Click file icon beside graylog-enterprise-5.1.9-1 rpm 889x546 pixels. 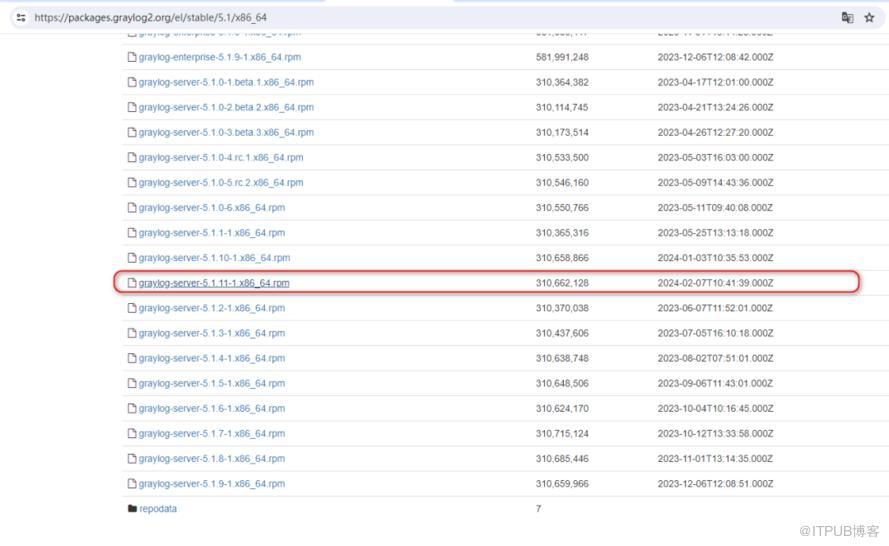coord(132,57)
